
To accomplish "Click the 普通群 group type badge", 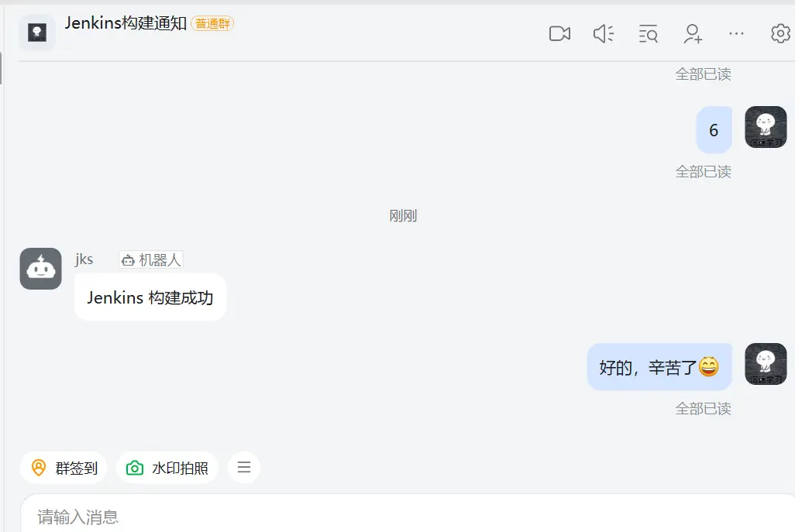I will click(x=212, y=23).
